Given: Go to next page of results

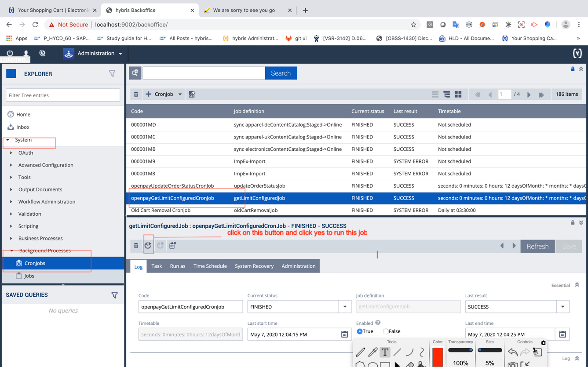Looking at the screenshot, I should 529,94.
